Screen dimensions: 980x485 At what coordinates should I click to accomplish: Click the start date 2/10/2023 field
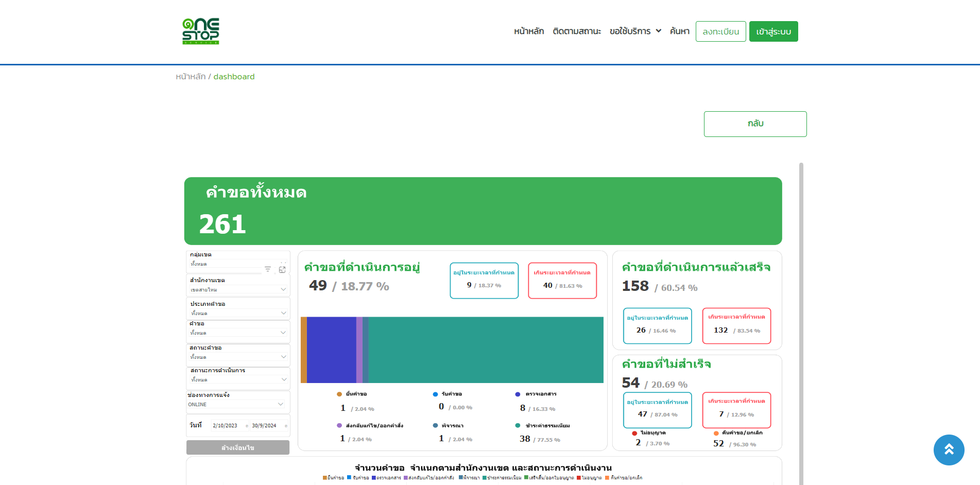coord(225,426)
